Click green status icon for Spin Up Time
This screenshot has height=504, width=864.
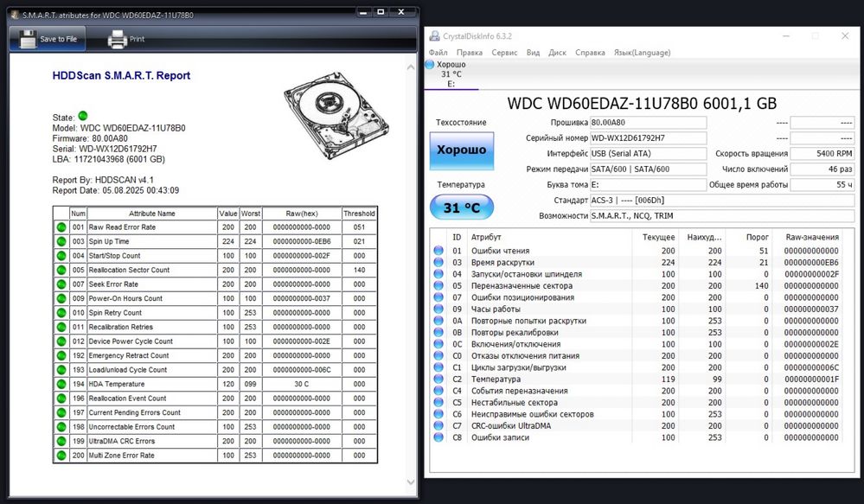click(x=61, y=241)
